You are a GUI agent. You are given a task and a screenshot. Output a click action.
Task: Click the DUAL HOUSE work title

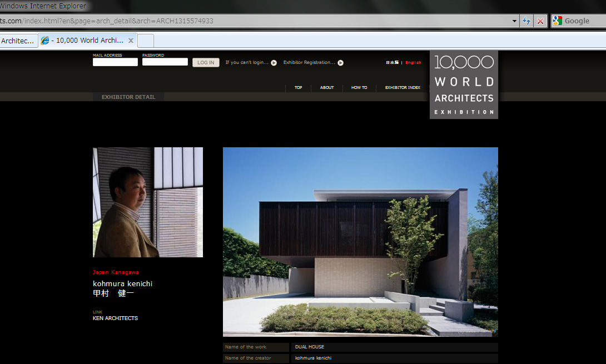click(x=310, y=347)
